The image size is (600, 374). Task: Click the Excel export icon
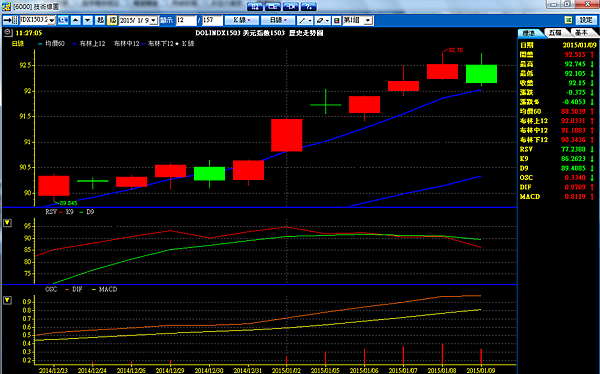[569, 20]
